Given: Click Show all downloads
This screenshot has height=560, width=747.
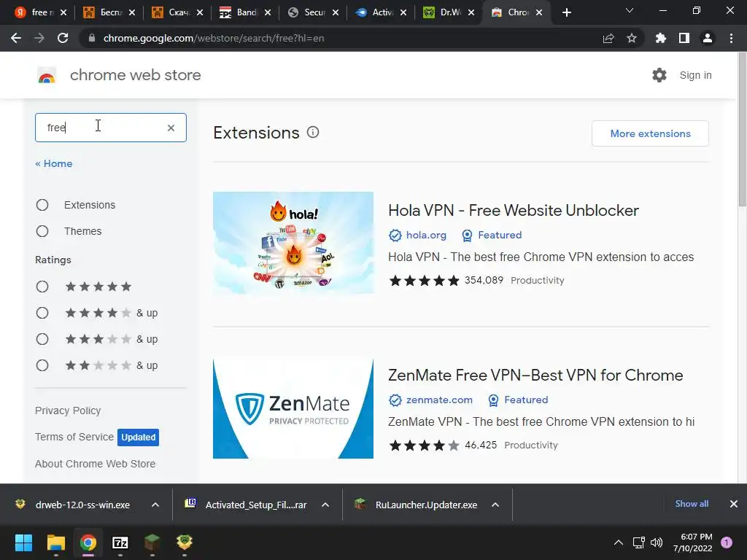Looking at the screenshot, I should (x=692, y=504).
